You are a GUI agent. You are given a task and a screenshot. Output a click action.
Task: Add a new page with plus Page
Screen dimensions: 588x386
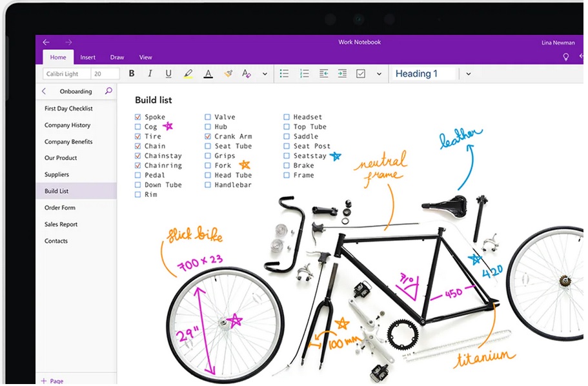(52, 381)
